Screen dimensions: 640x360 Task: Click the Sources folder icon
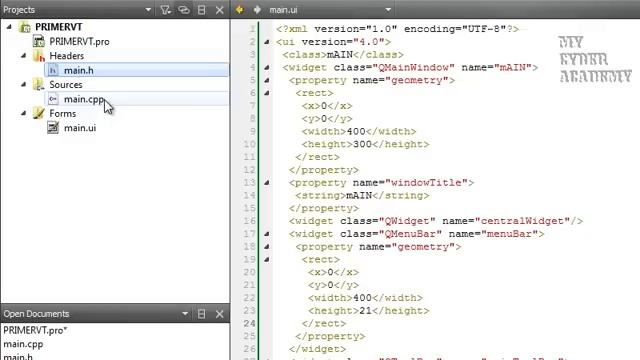click(39, 84)
